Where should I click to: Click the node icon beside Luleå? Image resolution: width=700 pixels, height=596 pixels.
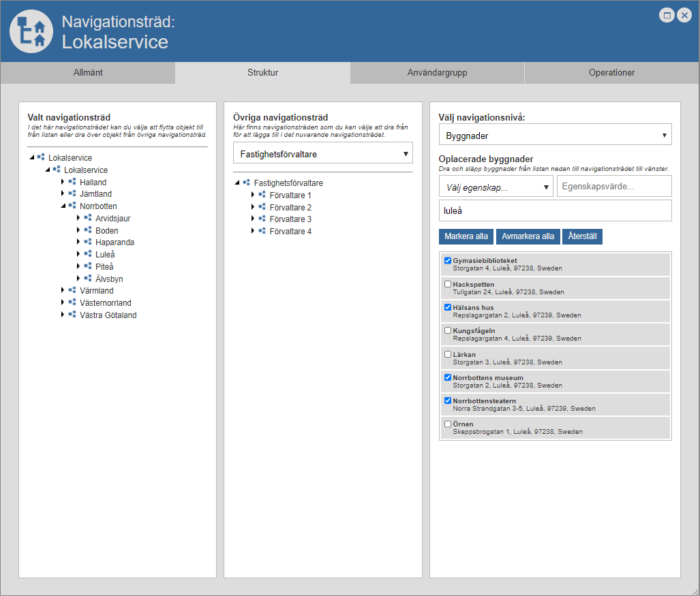87,254
